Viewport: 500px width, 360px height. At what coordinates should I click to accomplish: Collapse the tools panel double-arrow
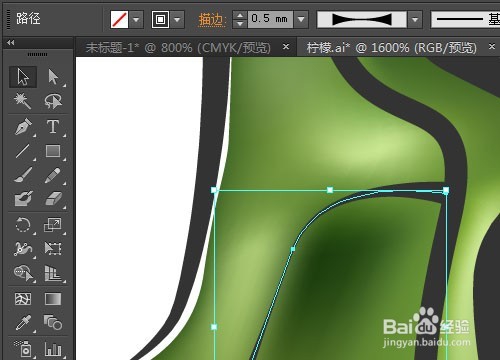click(x=11, y=42)
